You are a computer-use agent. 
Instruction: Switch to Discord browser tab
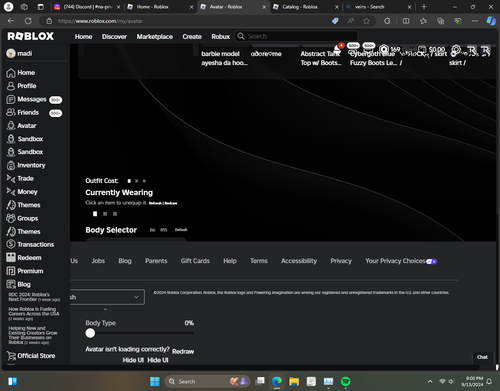point(86,7)
